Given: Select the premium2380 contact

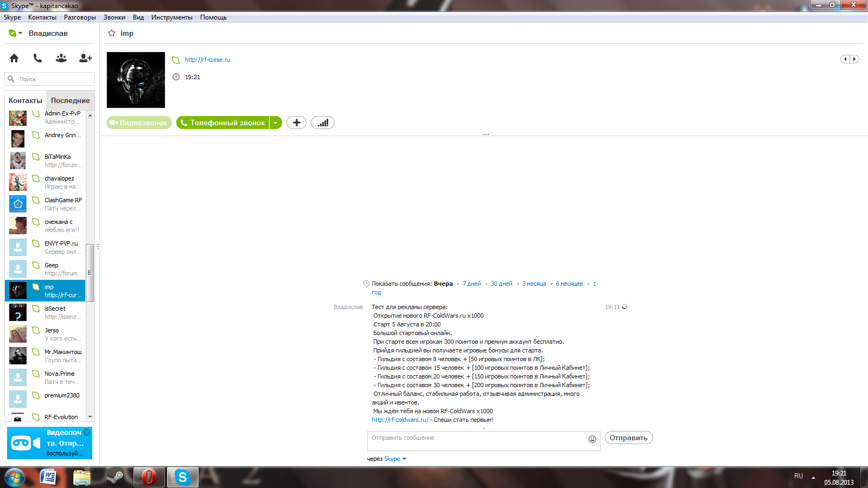Looking at the screenshot, I should 46,399.
